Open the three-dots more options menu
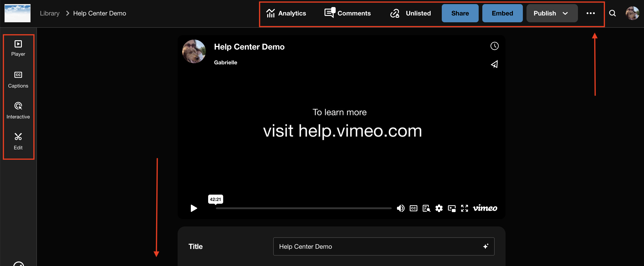644x266 pixels. coord(590,13)
